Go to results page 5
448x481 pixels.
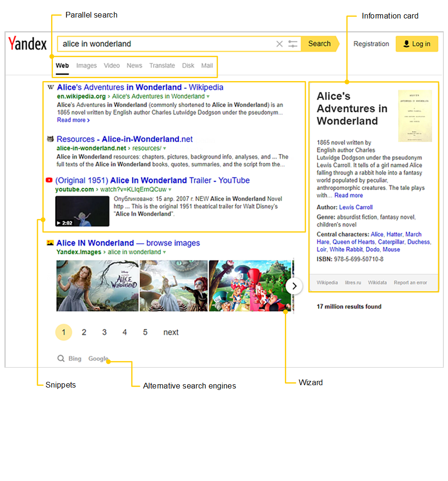pos(145,332)
